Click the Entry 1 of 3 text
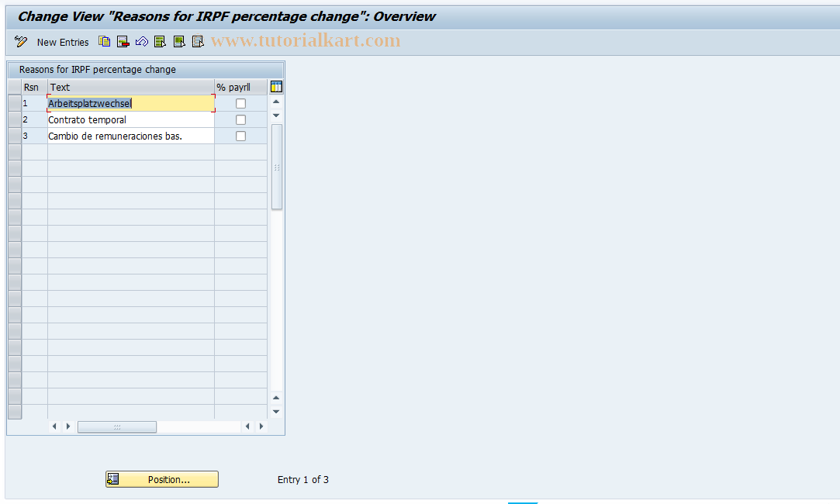This screenshot has width=840, height=504. point(303,480)
